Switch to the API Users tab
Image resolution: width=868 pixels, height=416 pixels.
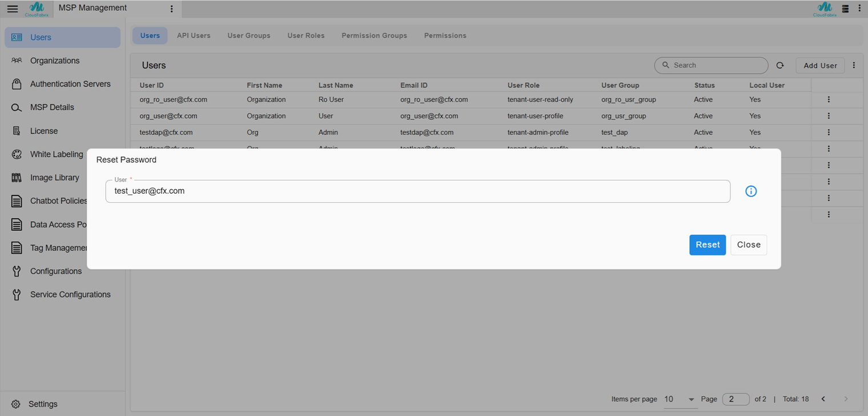(x=194, y=35)
